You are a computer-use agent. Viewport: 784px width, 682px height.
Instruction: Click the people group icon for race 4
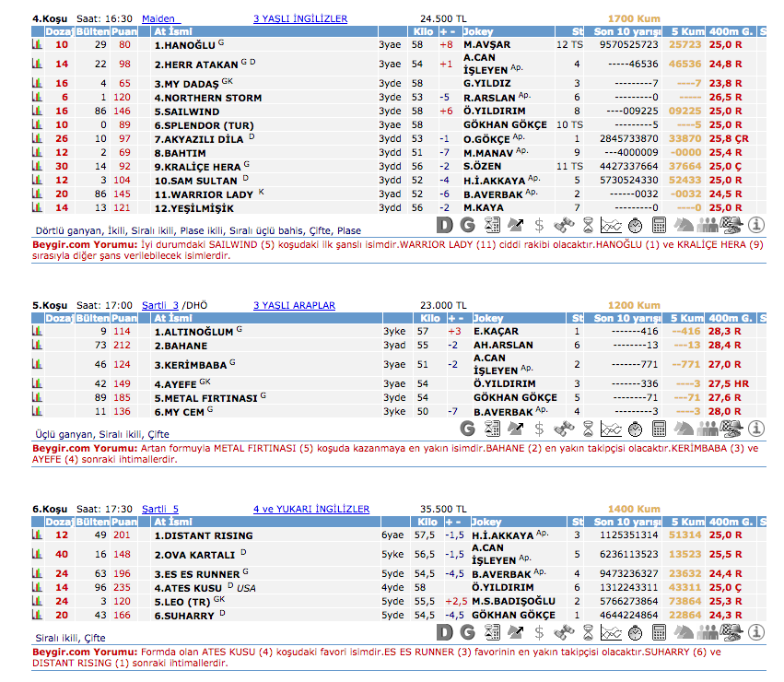(x=708, y=224)
